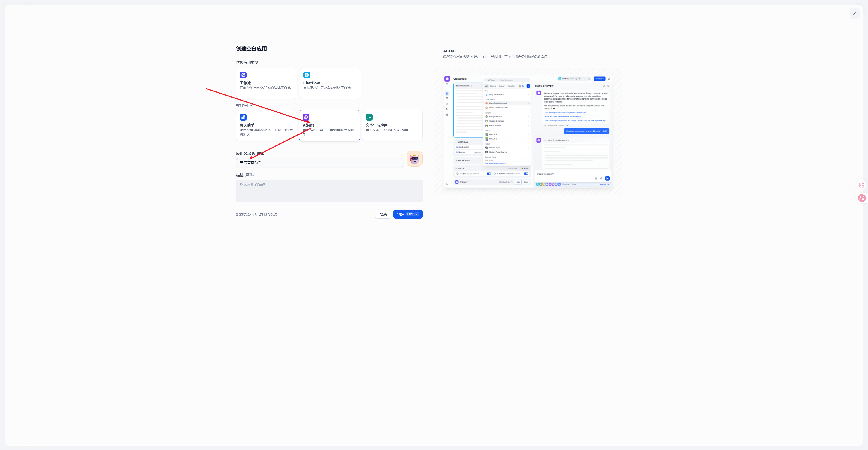Select the 文本生成应用 app type icon
This screenshot has width=868, height=450.
click(369, 117)
